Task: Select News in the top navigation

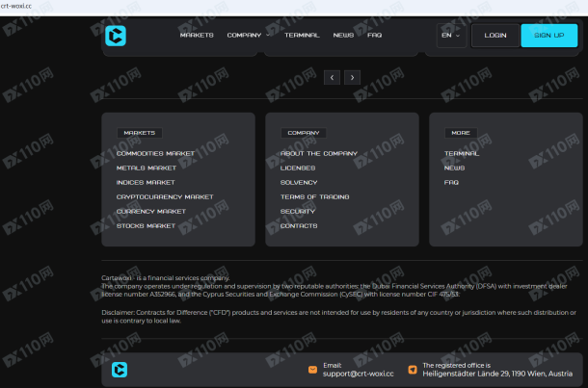Action: point(343,36)
